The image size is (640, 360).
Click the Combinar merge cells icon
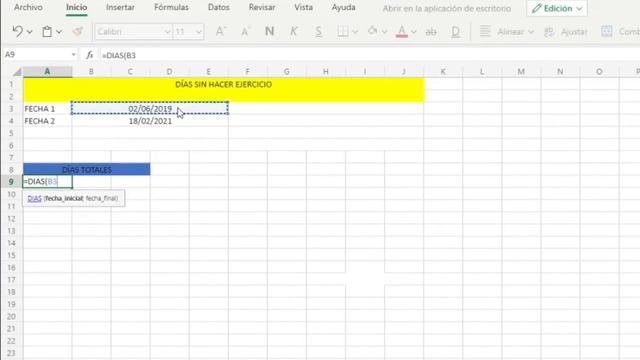607,31
